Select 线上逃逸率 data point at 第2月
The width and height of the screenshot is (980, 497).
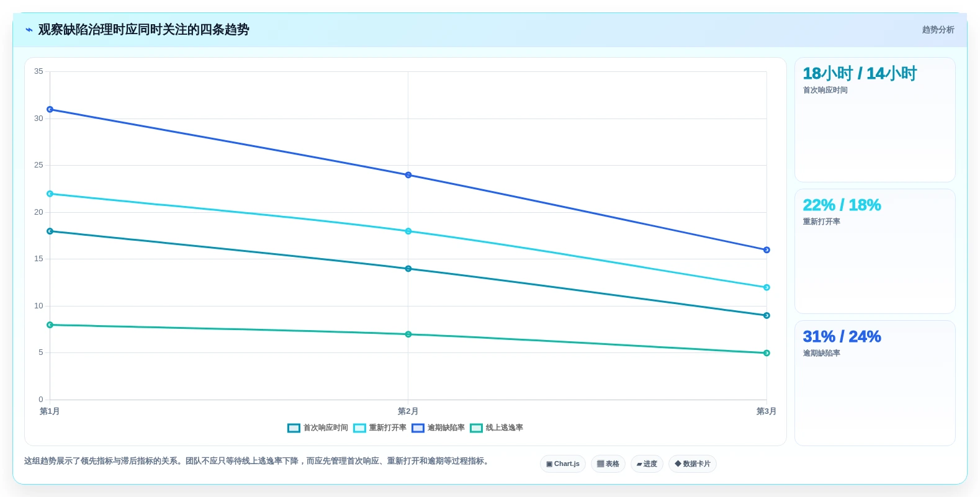(408, 334)
